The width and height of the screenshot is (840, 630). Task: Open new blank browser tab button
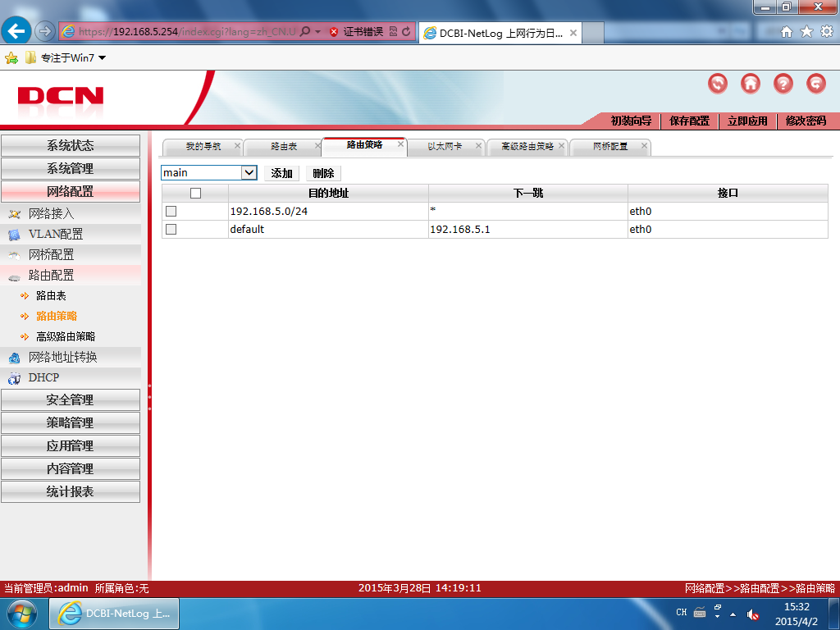click(x=593, y=33)
